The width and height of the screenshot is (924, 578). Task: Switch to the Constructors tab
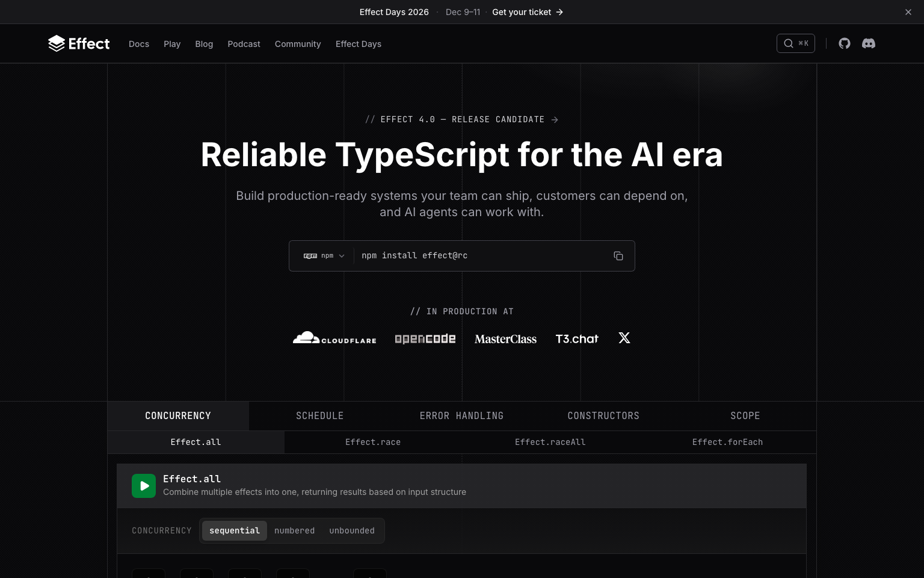tap(603, 416)
